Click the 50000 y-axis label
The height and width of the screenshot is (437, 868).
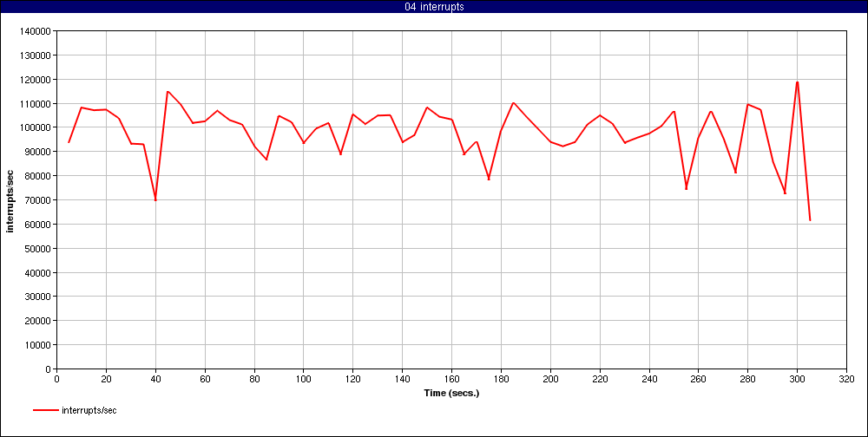pyautogui.click(x=37, y=248)
